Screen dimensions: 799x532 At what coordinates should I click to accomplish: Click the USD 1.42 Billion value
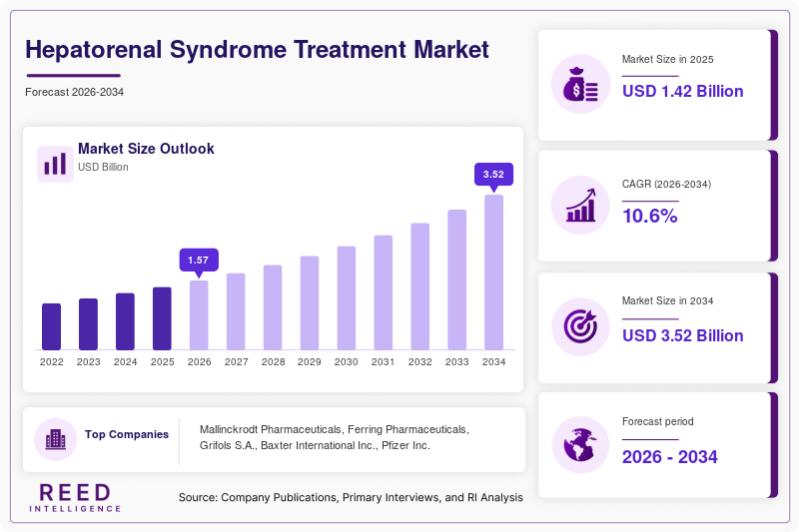pyautogui.click(x=683, y=91)
